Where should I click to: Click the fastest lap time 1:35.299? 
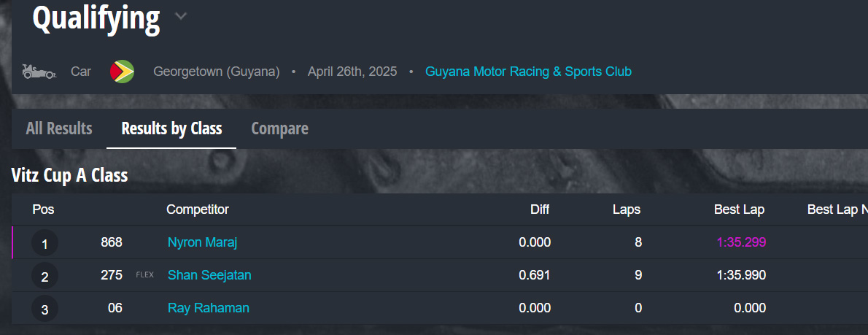click(x=741, y=242)
